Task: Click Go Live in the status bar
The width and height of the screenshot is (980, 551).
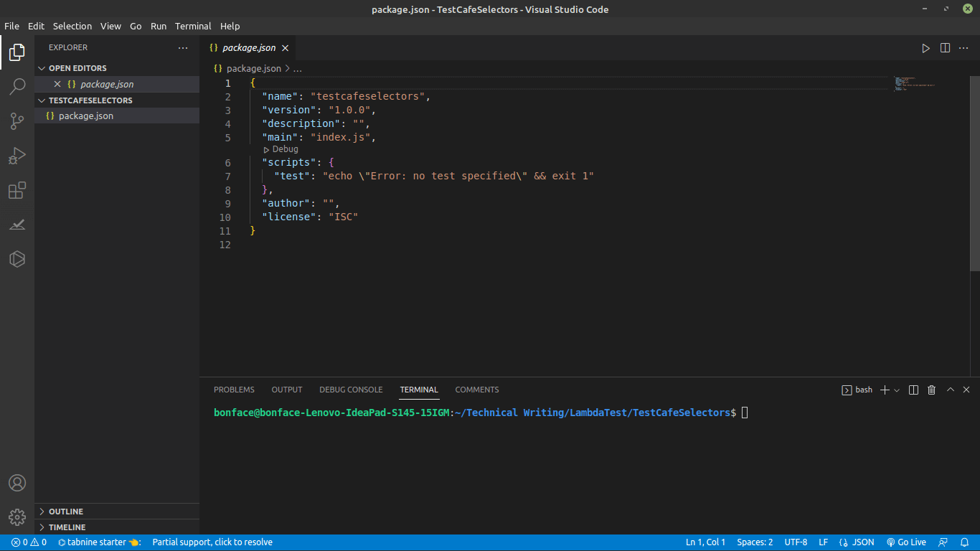Action: pyautogui.click(x=906, y=542)
